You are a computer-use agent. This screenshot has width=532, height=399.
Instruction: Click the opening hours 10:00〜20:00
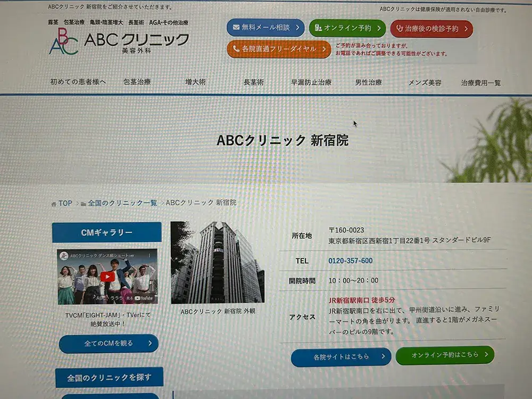353,280
